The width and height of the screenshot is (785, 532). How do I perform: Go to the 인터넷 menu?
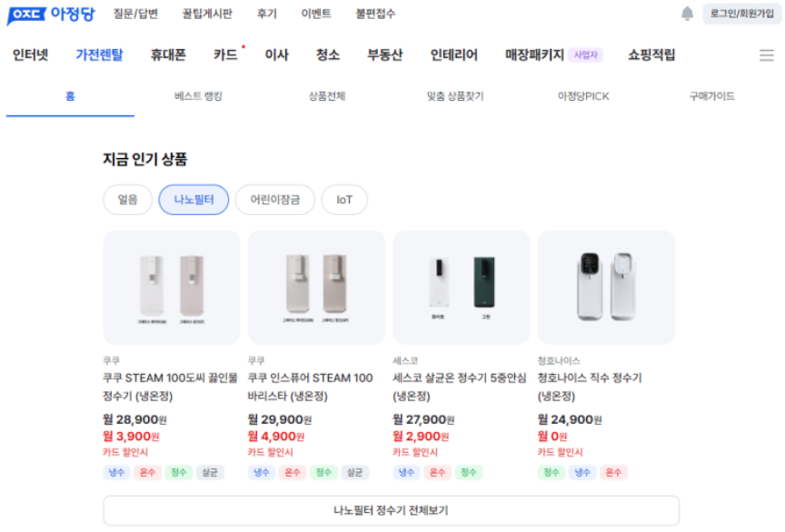(x=31, y=54)
